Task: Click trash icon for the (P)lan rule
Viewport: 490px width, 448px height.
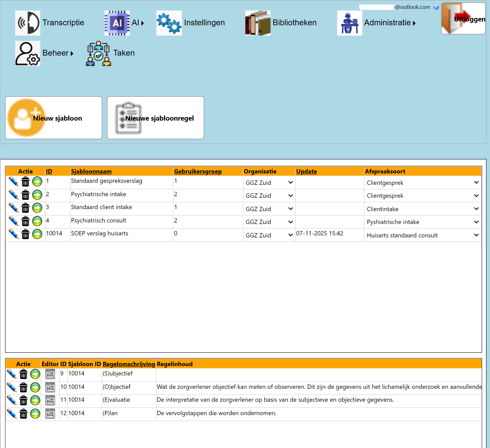Action: tap(23, 414)
